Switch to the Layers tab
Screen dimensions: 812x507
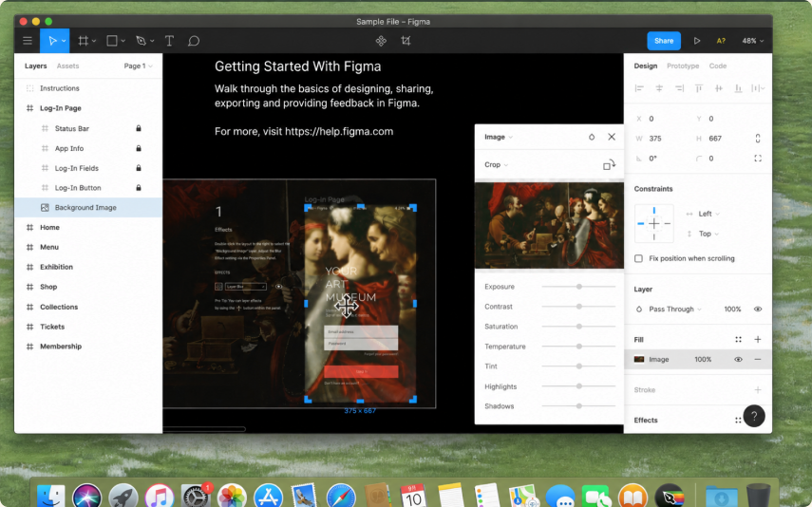point(36,66)
